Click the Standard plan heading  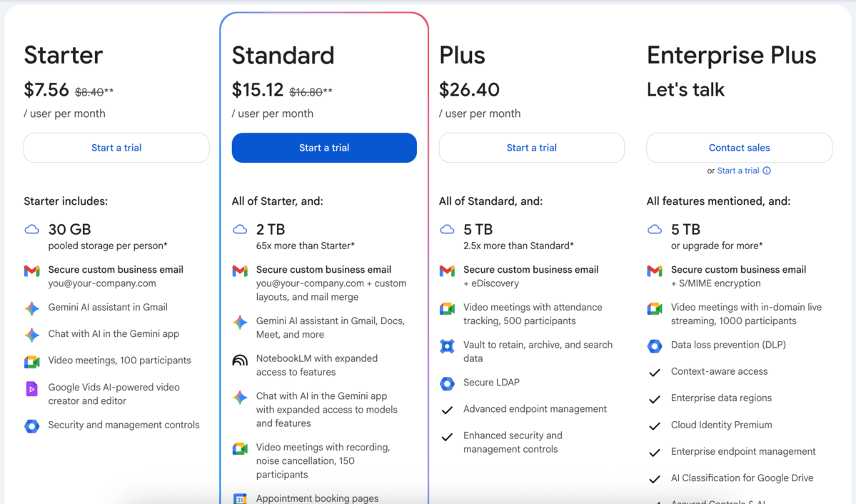tap(283, 56)
